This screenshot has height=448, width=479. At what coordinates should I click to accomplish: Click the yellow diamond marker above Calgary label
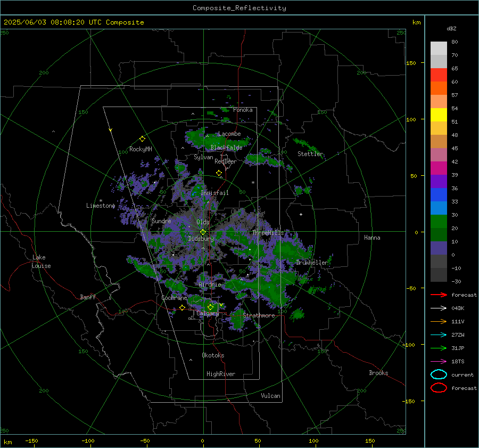pyautogui.click(x=210, y=307)
